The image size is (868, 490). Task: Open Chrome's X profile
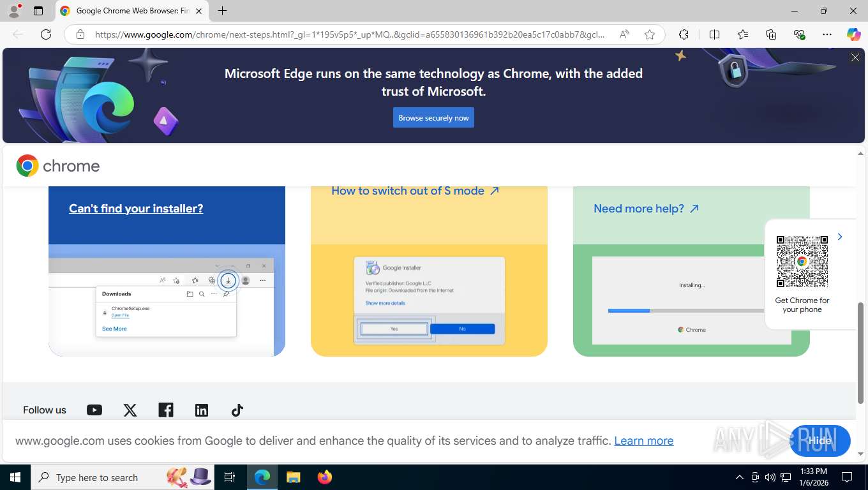[x=130, y=410]
